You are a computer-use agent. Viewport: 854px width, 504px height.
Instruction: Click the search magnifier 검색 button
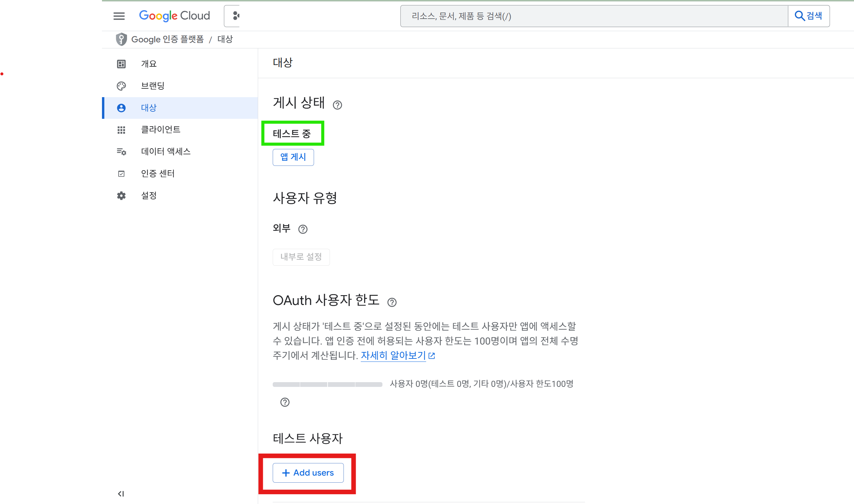click(x=809, y=16)
